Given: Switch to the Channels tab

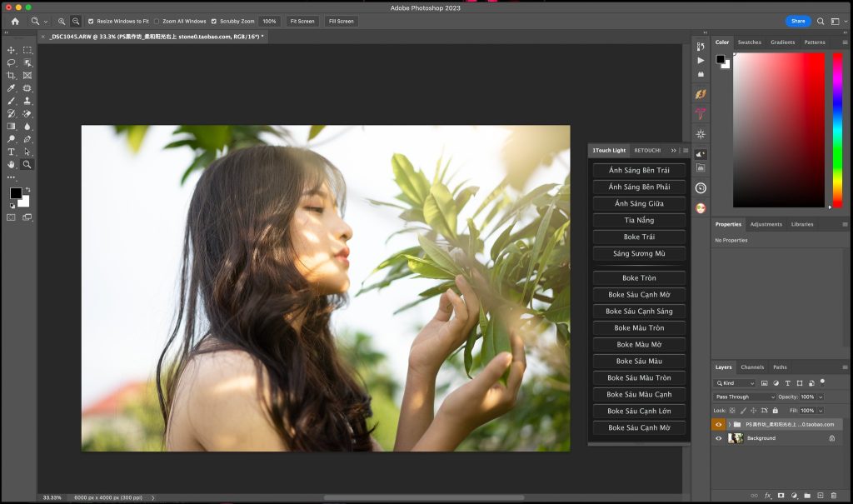Looking at the screenshot, I should click(x=752, y=367).
